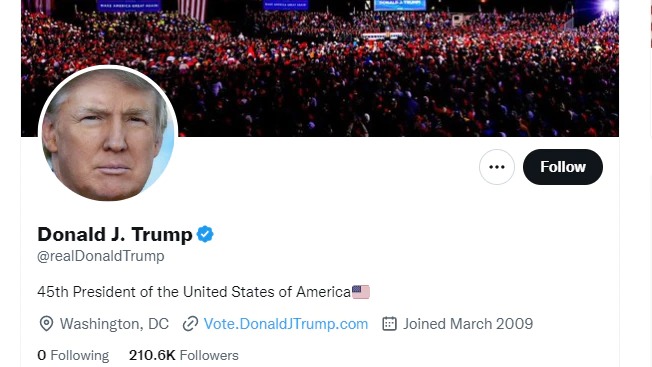Click the location pin icon
Image resolution: width=652 pixels, height=367 pixels.
(46, 324)
